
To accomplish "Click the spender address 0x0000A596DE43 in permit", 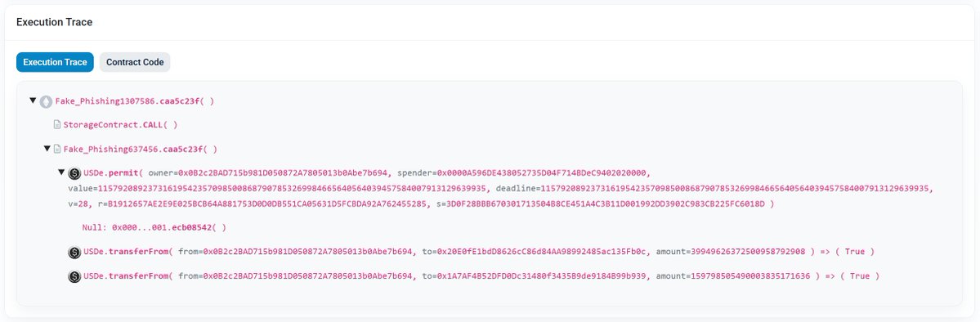I will [544, 172].
